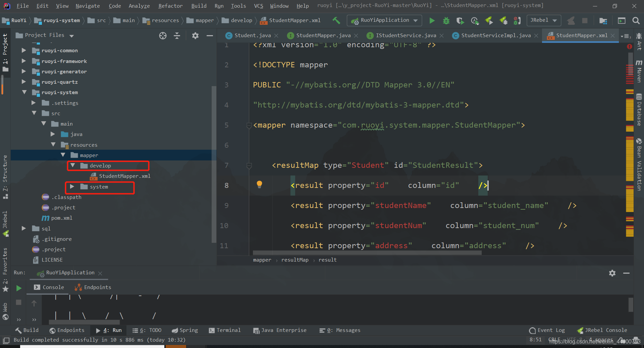
Task: Open the Database tool window
Action: coord(639,110)
